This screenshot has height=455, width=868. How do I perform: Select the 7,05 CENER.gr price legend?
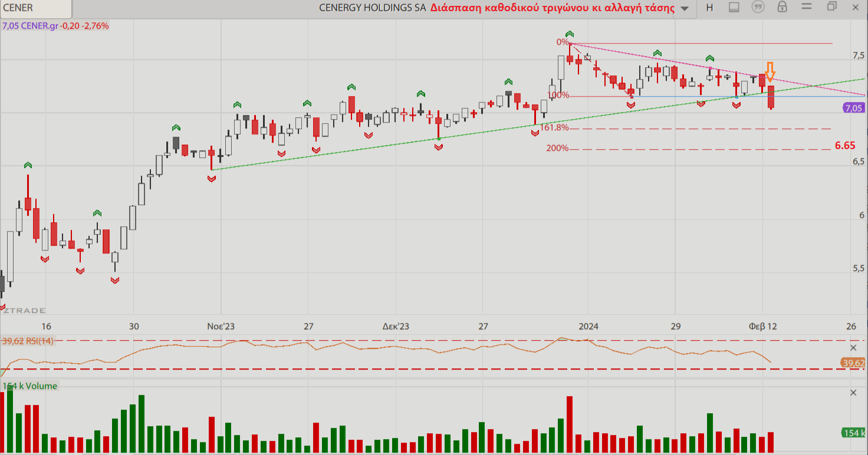[x=55, y=26]
